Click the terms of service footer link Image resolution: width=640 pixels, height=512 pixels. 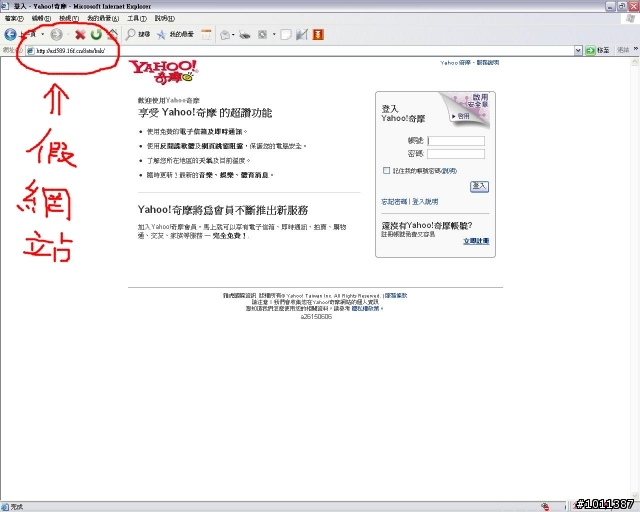396,295
